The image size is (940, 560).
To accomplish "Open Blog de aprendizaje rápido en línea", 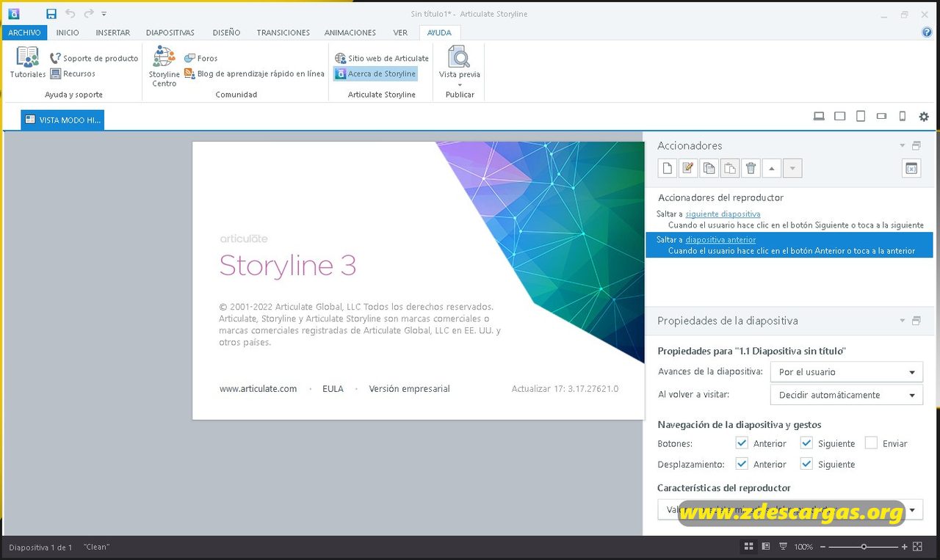I will pyautogui.click(x=254, y=73).
